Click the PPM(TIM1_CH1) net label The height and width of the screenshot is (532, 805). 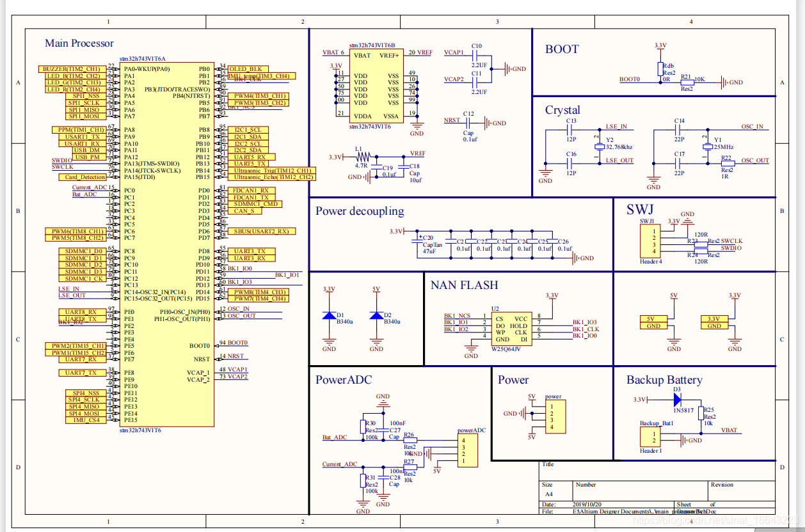click(78, 130)
